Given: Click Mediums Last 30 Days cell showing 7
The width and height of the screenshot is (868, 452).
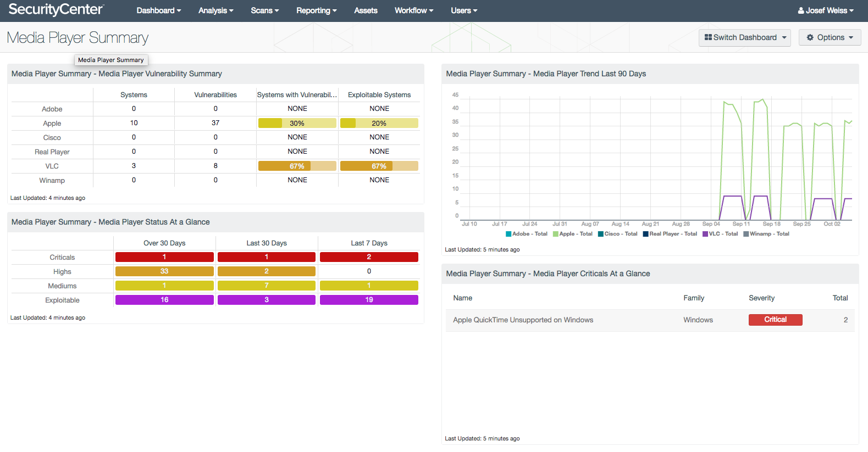Looking at the screenshot, I should point(267,286).
